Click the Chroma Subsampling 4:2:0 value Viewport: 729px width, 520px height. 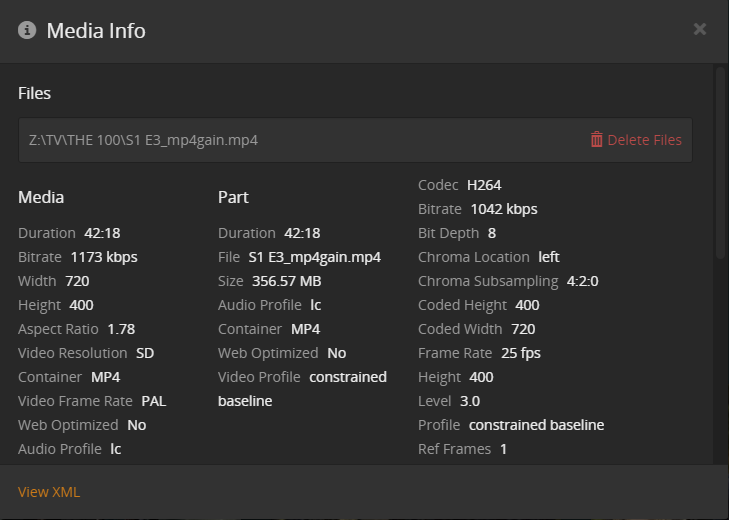tap(583, 281)
